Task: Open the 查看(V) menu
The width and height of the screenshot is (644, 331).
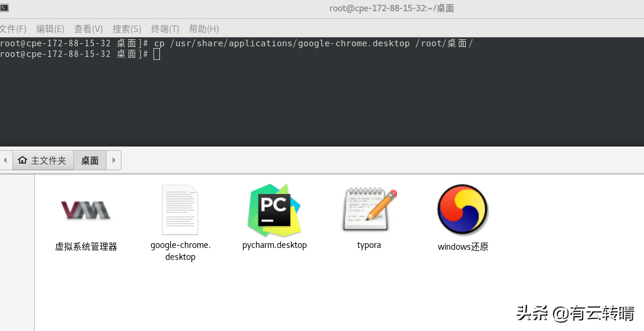Action: (88, 28)
